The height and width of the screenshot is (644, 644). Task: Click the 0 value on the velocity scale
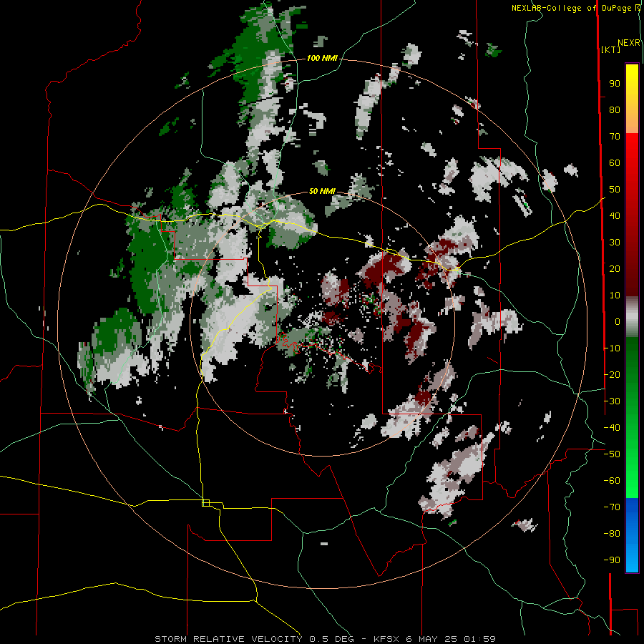click(x=618, y=322)
